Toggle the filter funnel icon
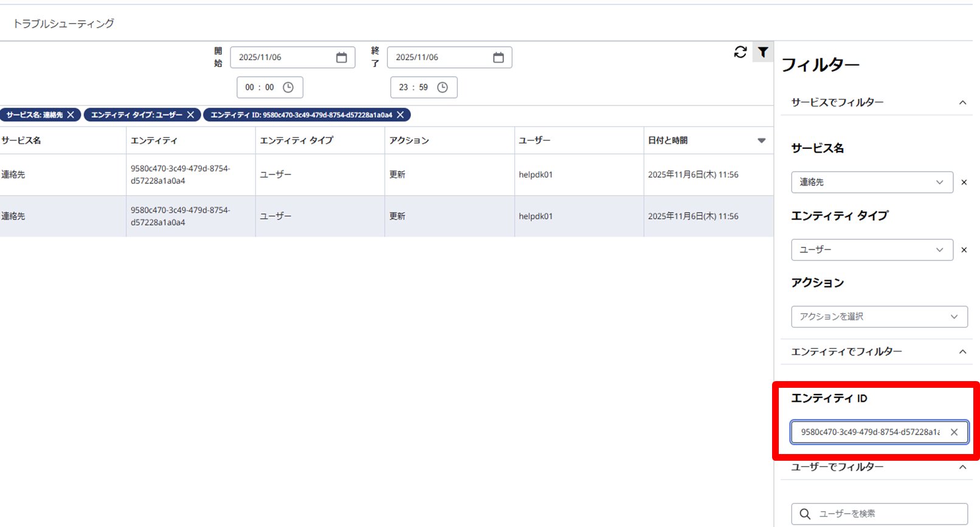980x527 pixels. [x=763, y=52]
